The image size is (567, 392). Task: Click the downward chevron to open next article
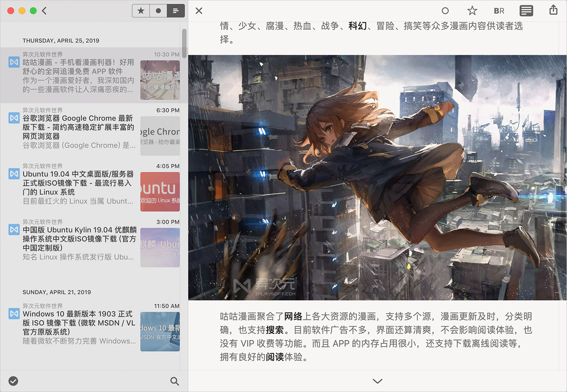(x=377, y=381)
